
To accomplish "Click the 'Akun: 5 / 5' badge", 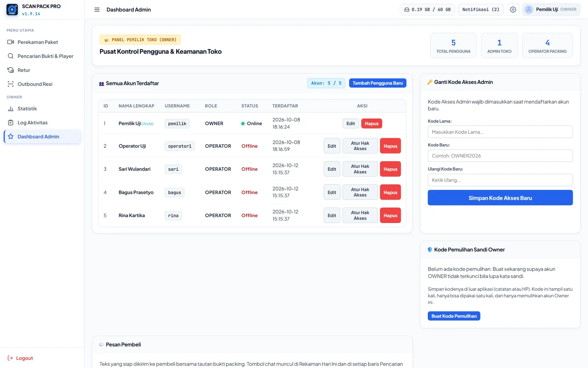I will pos(326,83).
